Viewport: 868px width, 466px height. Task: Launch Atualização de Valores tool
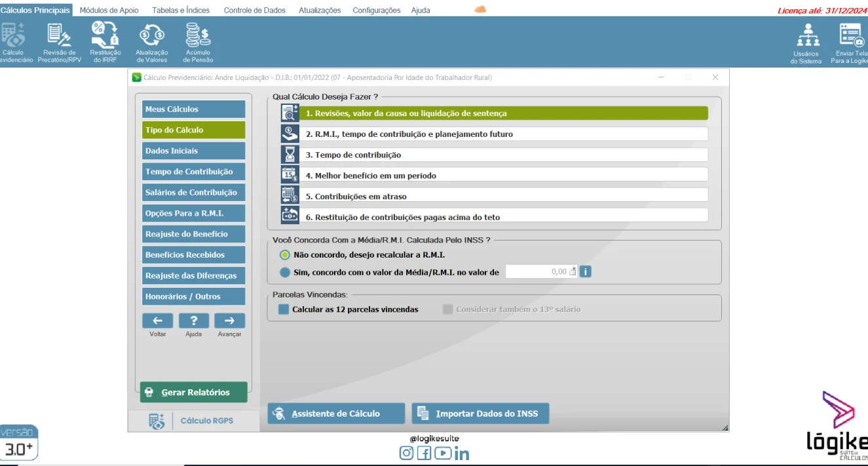[152, 42]
